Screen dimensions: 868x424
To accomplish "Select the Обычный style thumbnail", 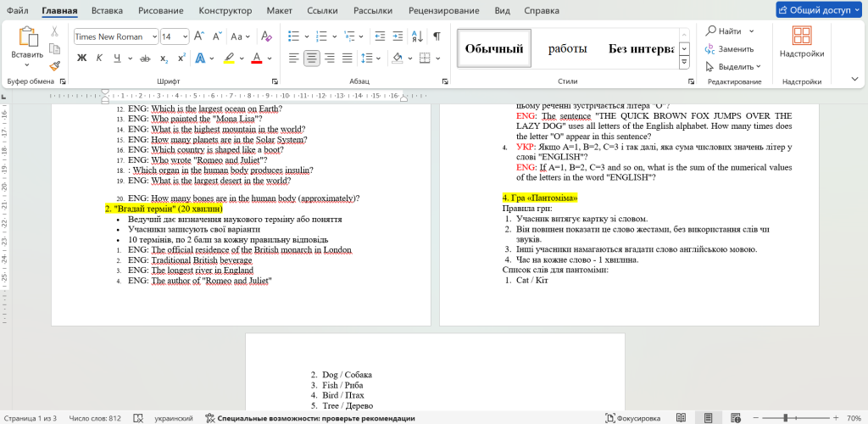I will point(494,48).
